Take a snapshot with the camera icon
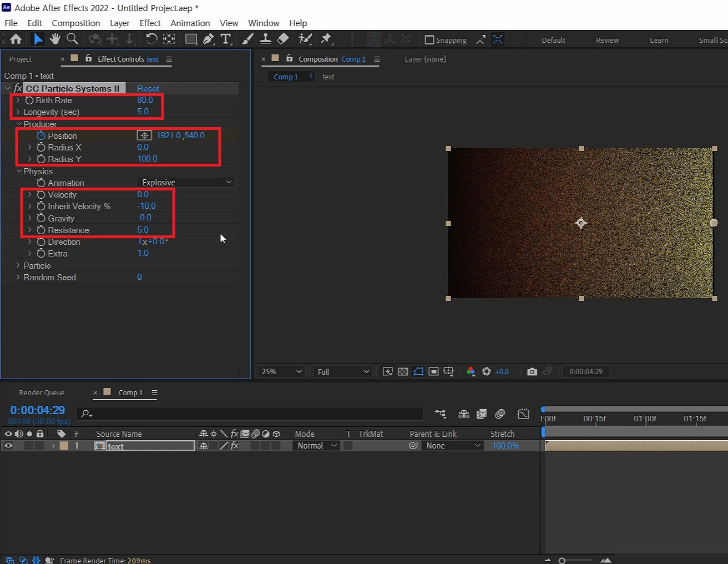This screenshot has width=728, height=564. pos(532,371)
